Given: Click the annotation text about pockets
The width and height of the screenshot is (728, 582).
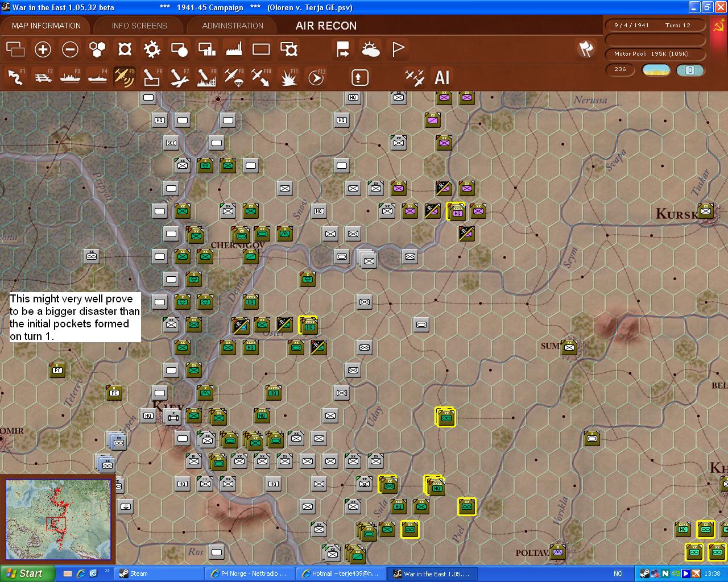Looking at the screenshot, I should click(75, 317).
